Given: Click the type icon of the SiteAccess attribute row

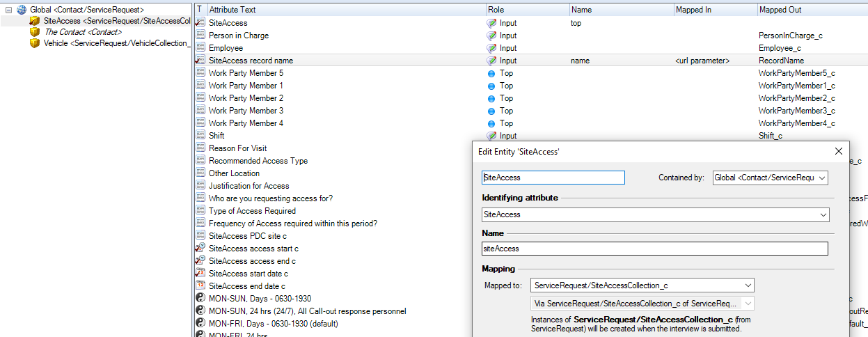Looking at the screenshot, I should (x=200, y=23).
